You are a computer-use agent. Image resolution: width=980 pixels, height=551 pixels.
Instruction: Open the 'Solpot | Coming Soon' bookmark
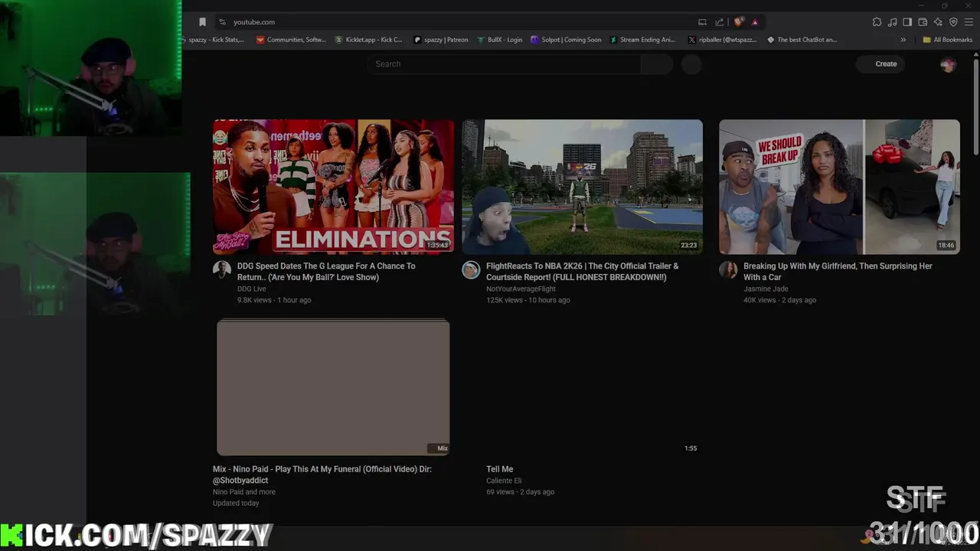(x=567, y=40)
